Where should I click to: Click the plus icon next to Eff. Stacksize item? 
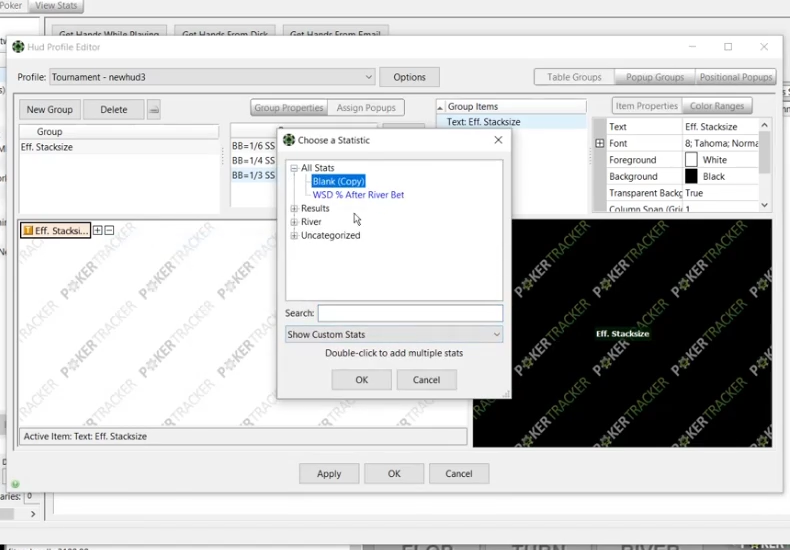point(98,230)
